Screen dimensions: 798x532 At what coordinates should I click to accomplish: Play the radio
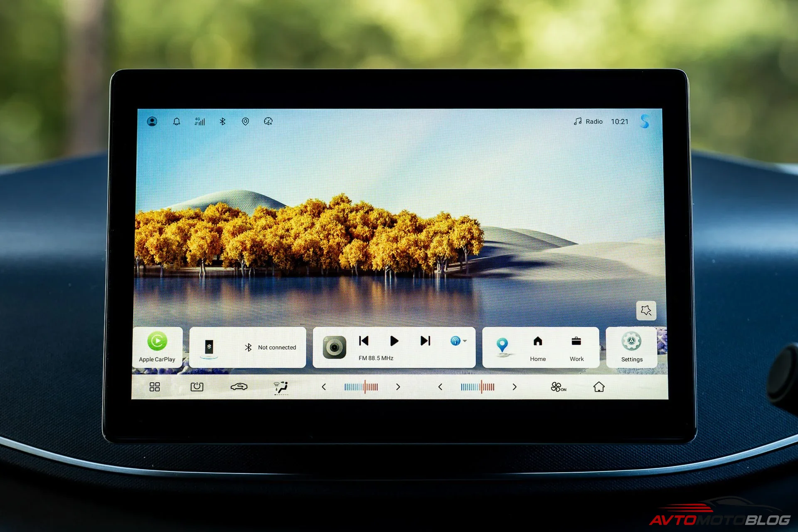pyautogui.click(x=394, y=341)
